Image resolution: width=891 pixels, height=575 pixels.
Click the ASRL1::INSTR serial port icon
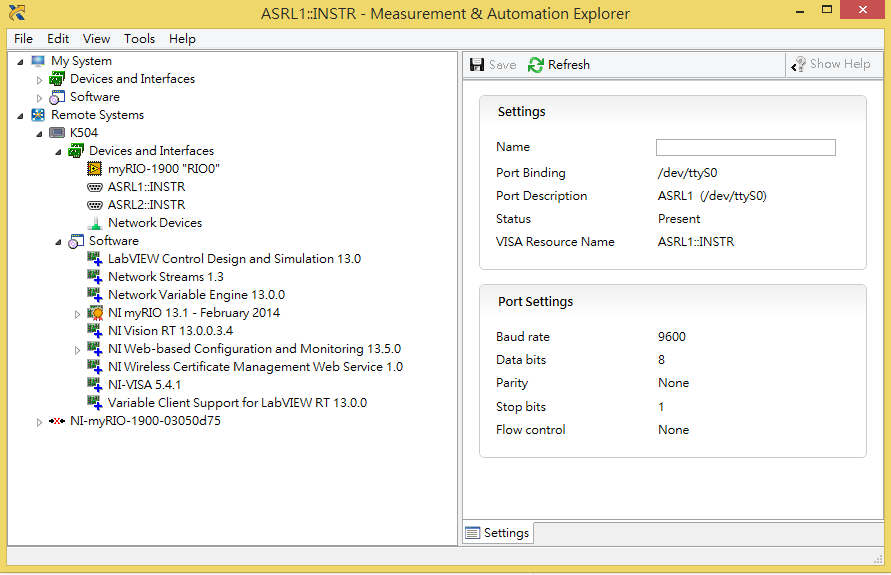coord(94,187)
